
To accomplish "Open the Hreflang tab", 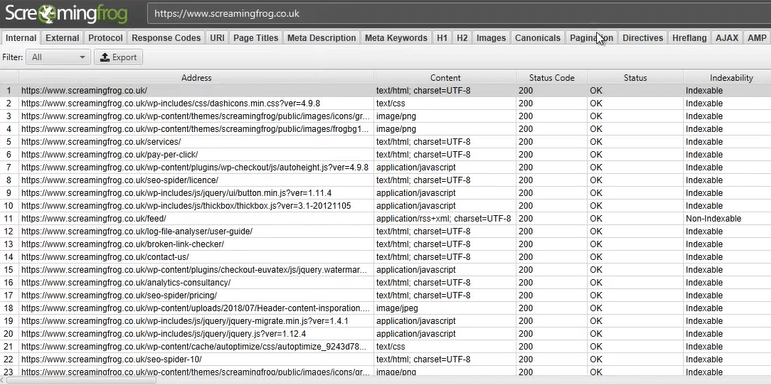I will point(689,38).
